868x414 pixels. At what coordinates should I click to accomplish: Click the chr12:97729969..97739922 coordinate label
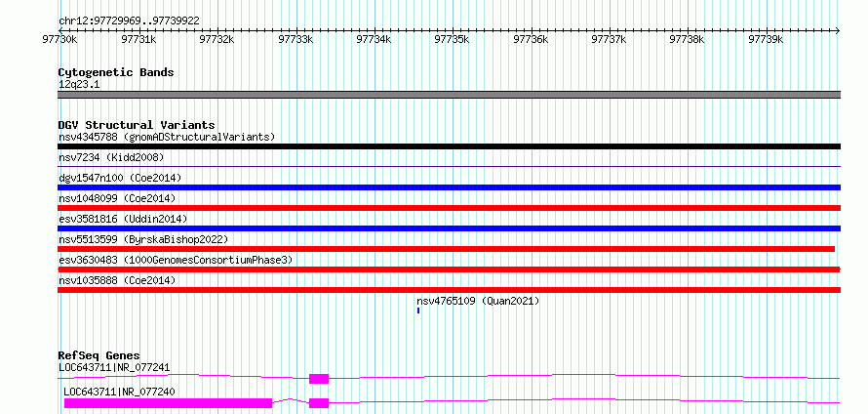pos(129,21)
